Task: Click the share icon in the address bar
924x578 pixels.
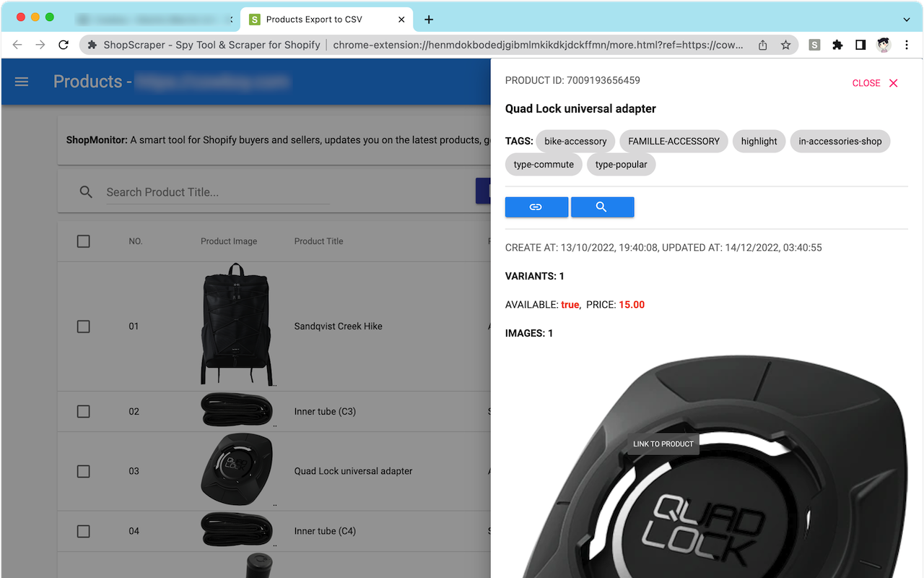Action: coord(762,44)
